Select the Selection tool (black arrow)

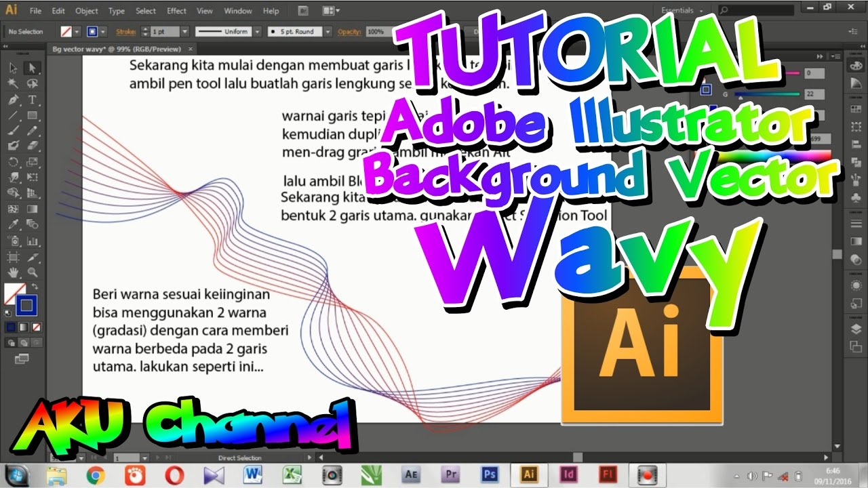click(x=14, y=67)
